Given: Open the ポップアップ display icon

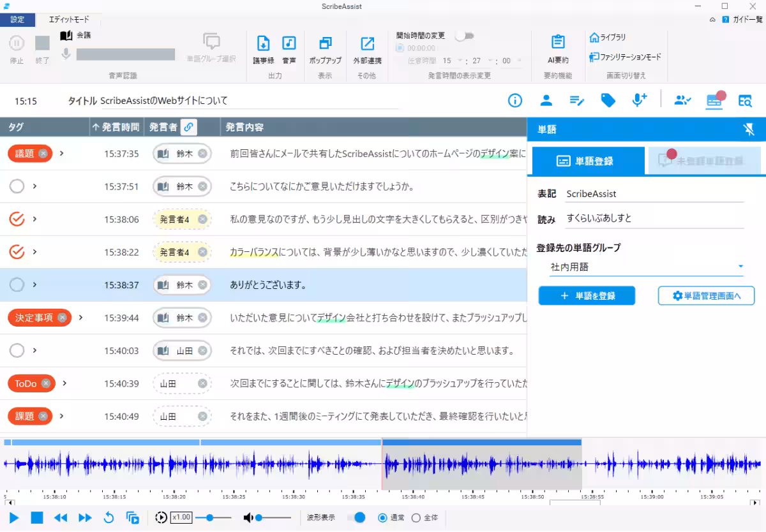Looking at the screenshot, I should [326, 46].
